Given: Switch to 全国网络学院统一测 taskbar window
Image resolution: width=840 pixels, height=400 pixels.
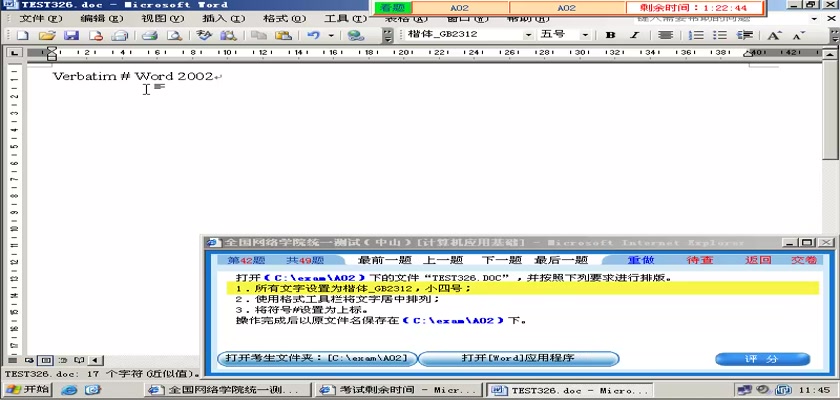Looking at the screenshot, I should (229, 390).
